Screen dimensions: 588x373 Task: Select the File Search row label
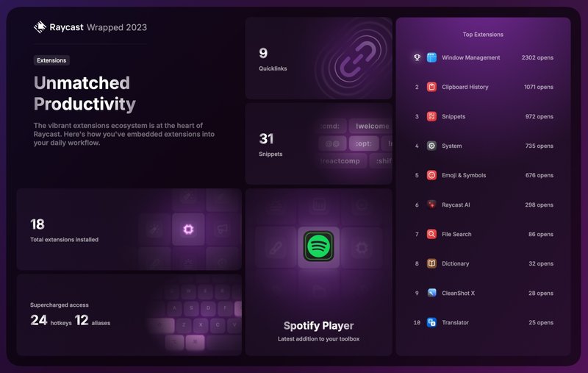point(456,234)
